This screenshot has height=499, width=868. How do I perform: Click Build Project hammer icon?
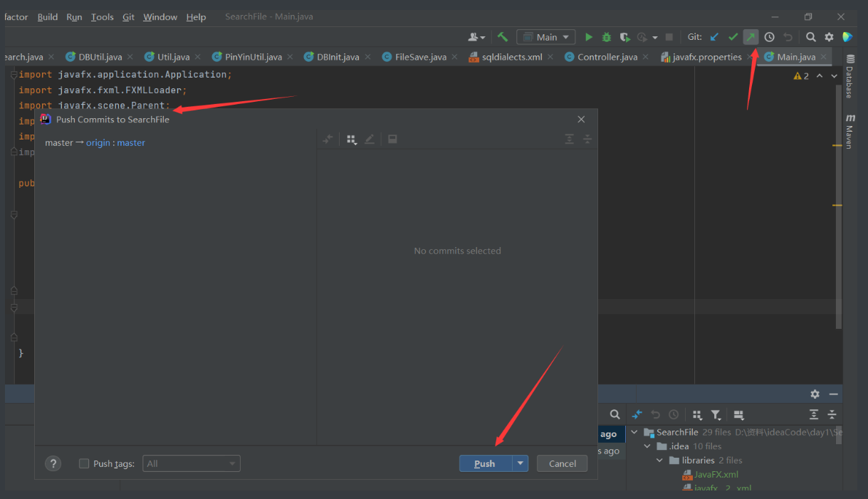pyautogui.click(x=503, y=37)
